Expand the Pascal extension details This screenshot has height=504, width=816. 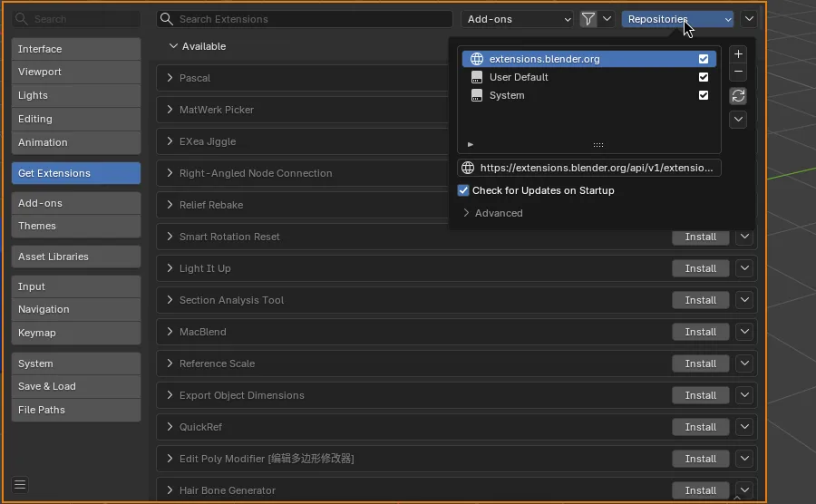pos(170,78)
